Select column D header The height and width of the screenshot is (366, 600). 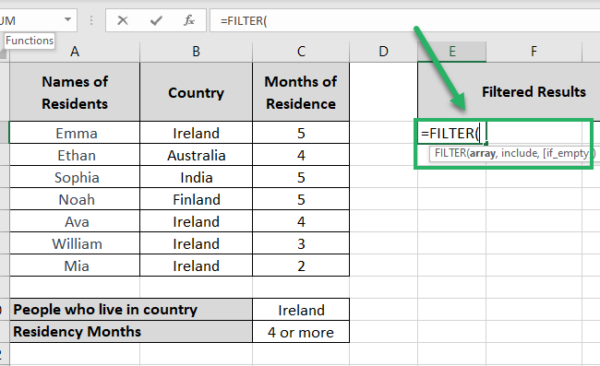383,51
